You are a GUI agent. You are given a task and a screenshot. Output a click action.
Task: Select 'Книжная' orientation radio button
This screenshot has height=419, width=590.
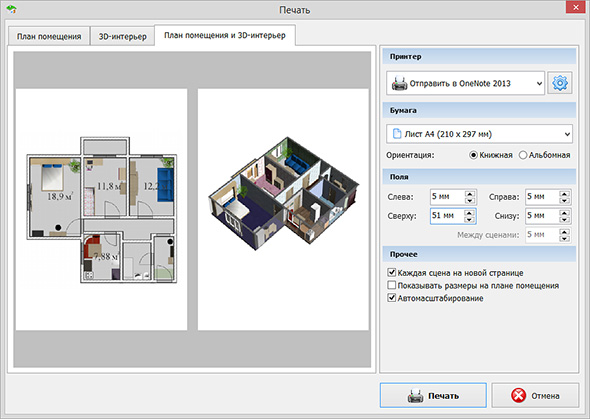tap(473, 155)
